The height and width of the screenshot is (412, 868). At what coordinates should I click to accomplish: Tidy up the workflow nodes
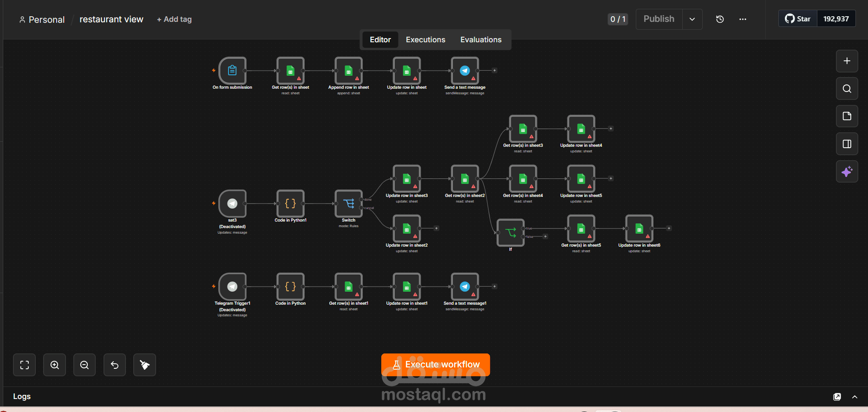pos(144,365)
